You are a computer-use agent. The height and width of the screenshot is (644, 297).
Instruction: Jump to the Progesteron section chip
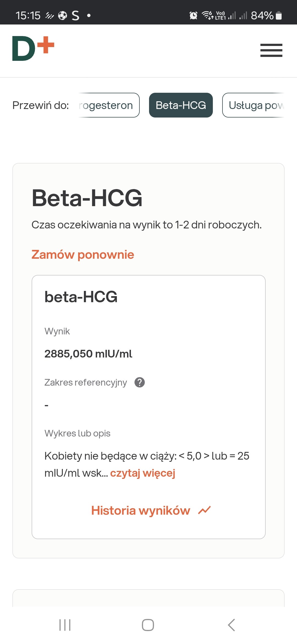(x=109, y=105)
